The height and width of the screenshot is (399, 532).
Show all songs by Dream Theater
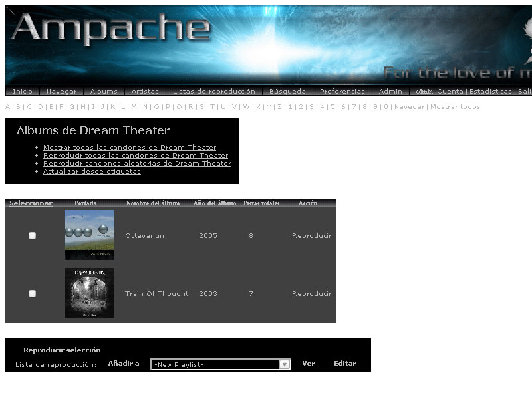pyautogui.click(x=130, y=147)
